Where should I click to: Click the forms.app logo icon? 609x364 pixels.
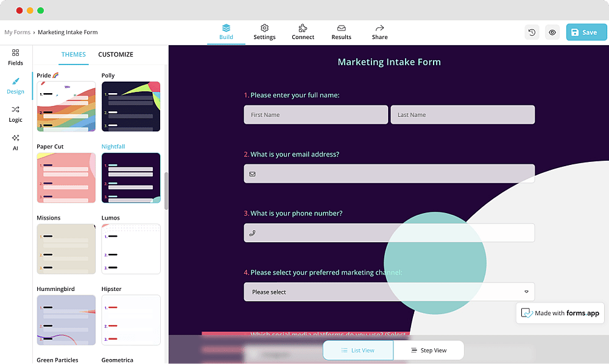point(527,313)
